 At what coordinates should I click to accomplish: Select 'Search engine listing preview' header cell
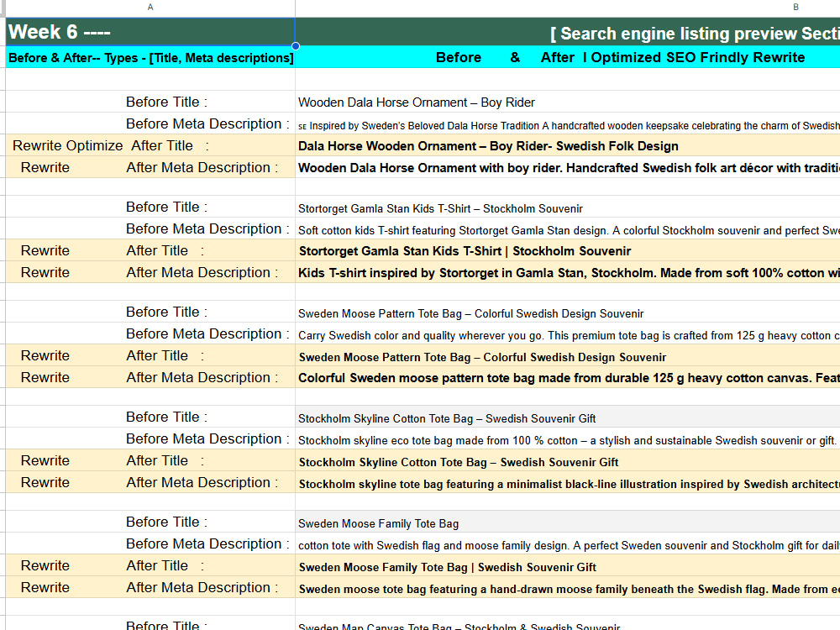[x=567, y=32]
